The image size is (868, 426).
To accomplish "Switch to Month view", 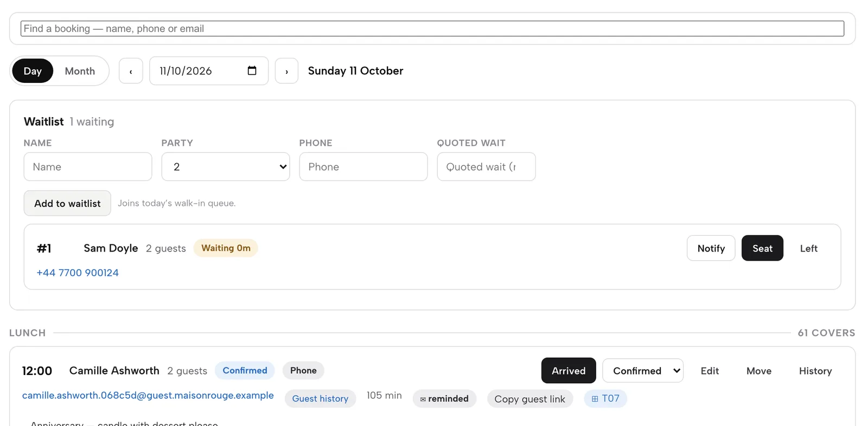I will [x=80, y=71].
